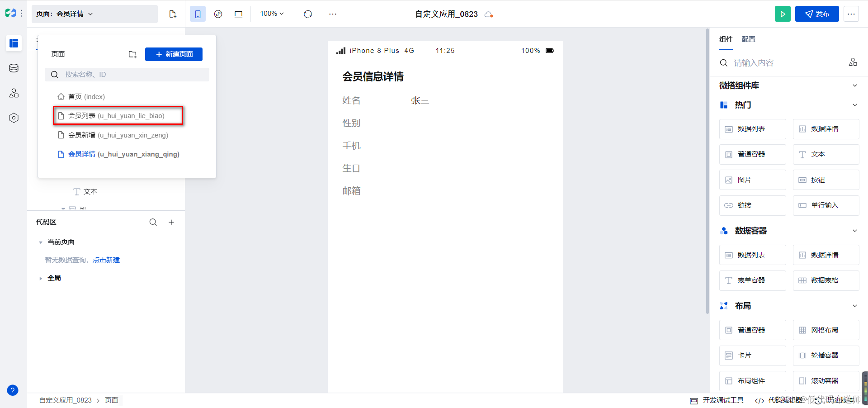The image size is (868, 408).
Task: Click the refresh canvas icon
Action: pos(308,14)
